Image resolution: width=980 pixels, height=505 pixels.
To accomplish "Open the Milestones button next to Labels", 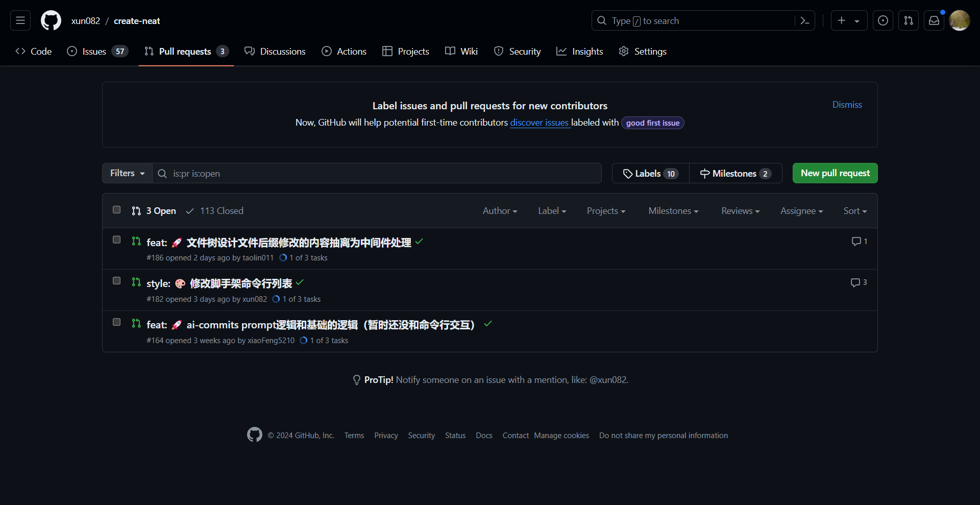I will click(x=736, y=174).
